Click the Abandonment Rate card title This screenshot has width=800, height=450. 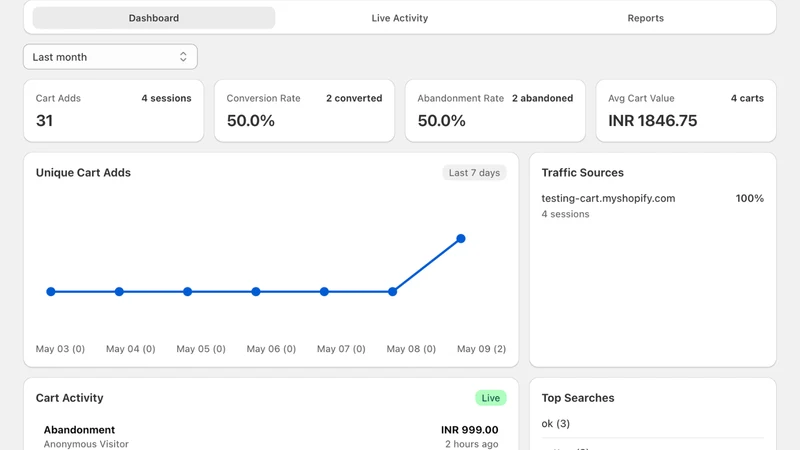460,98
